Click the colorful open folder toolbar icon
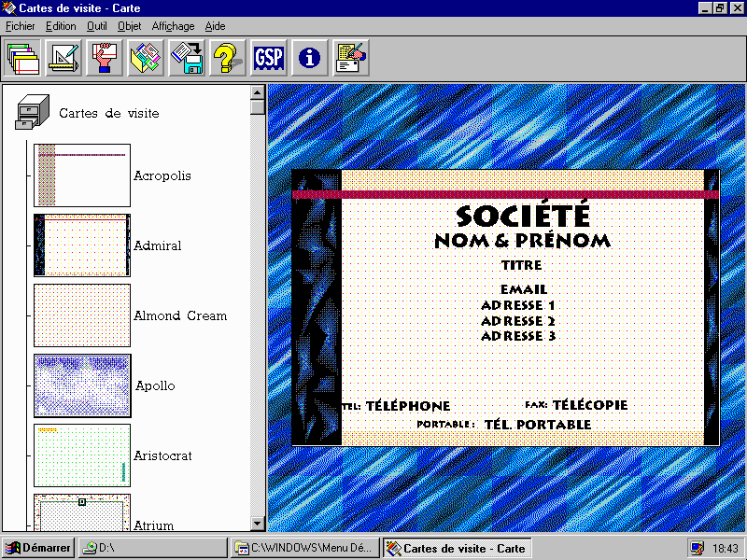The height and width of the screenshot is (560, 747). (x=146, y=58)
